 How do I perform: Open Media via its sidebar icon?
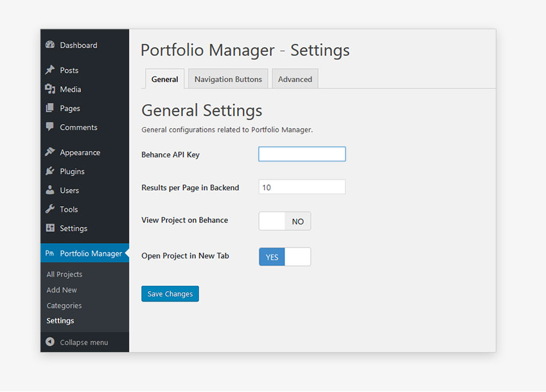50,89
